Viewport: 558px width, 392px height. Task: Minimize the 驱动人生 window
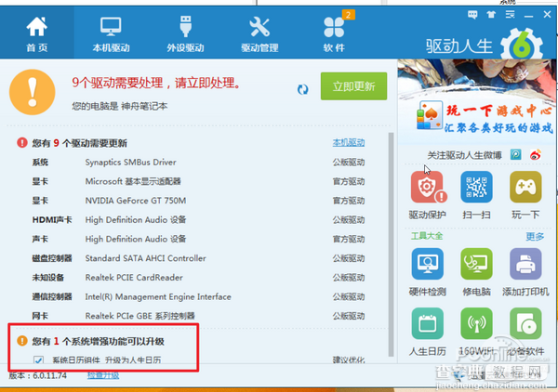tap(528, 15)
